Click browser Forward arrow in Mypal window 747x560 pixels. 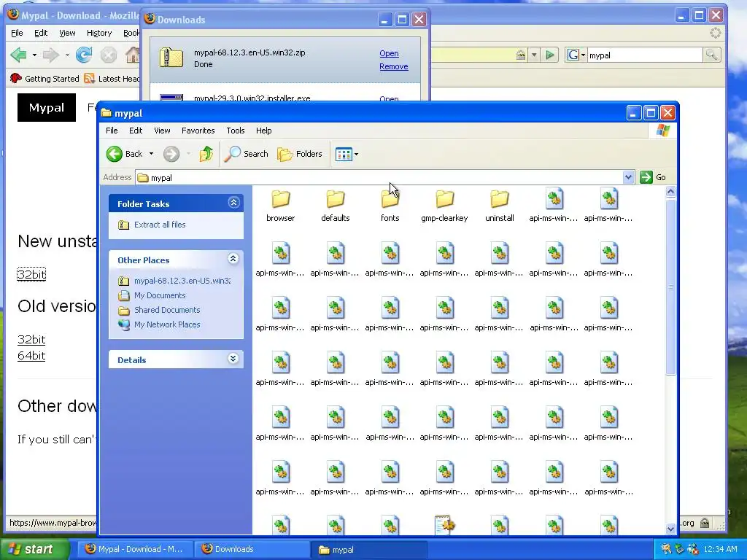pyautogui.click(x=50, y=55)
